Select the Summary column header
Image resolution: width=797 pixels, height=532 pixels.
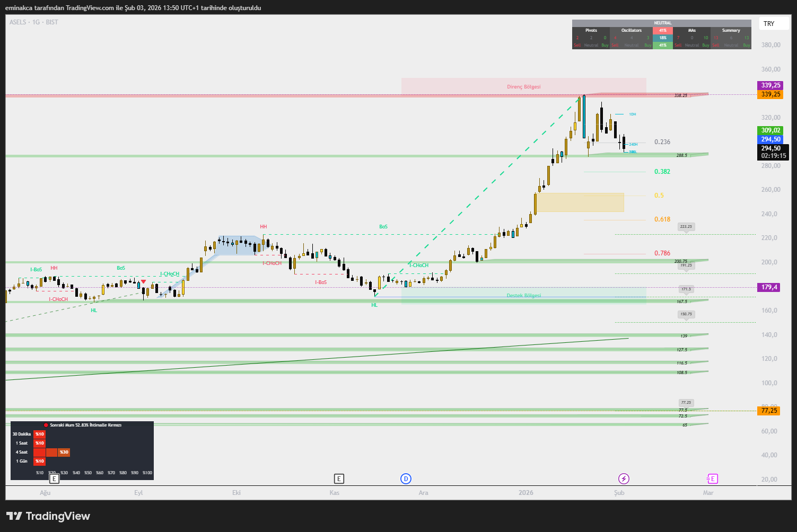[731, 31]
